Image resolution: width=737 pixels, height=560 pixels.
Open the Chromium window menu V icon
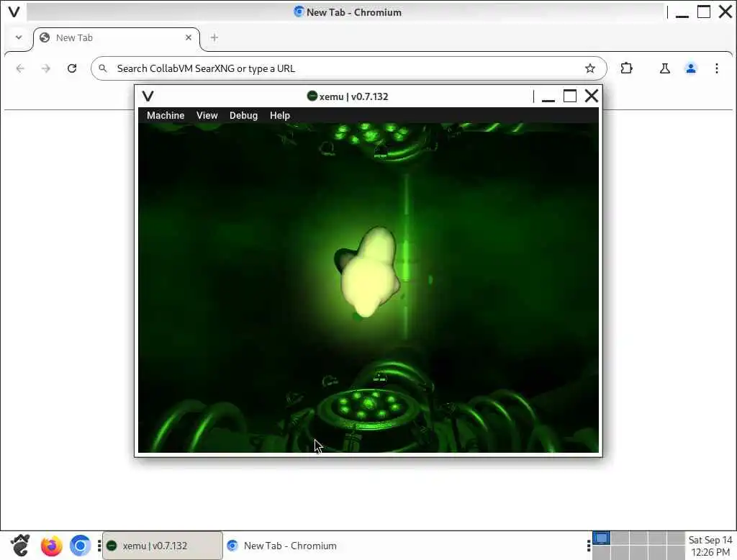click(x=14, y=12)
